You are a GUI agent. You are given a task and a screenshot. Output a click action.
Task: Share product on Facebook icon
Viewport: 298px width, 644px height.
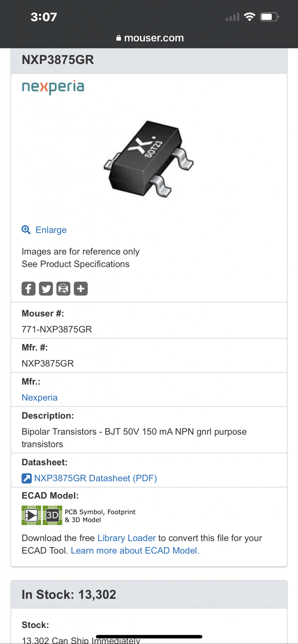28,289
